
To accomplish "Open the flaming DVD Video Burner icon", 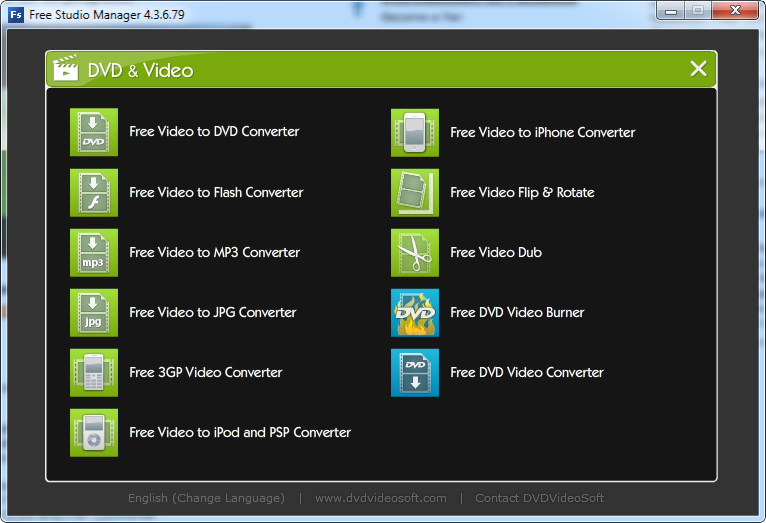I will pyautogui.click(x=415, y=313).
